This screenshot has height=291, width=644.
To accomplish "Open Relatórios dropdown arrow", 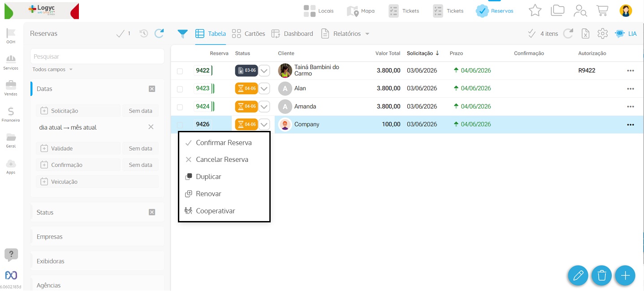I will pyautogui.click(x=367, y=34).
